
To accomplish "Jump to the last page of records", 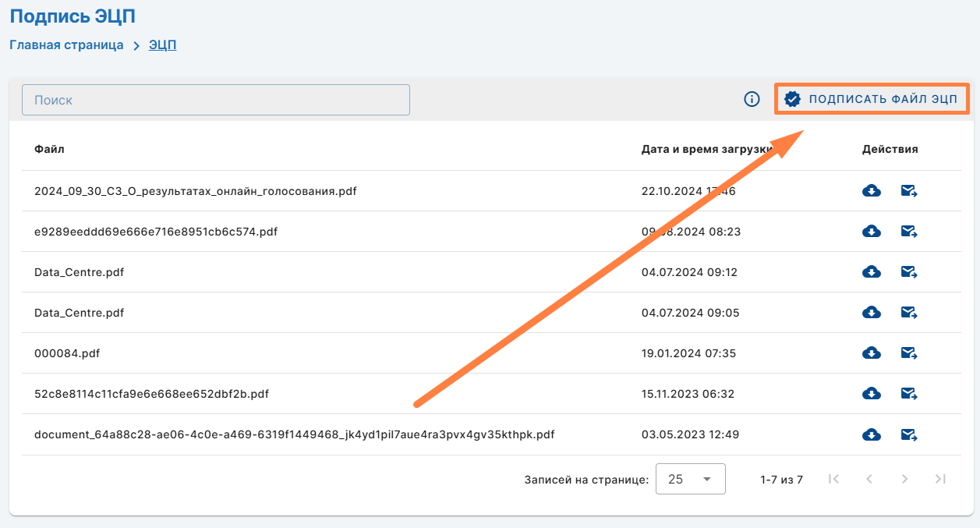I will [940, 479].
